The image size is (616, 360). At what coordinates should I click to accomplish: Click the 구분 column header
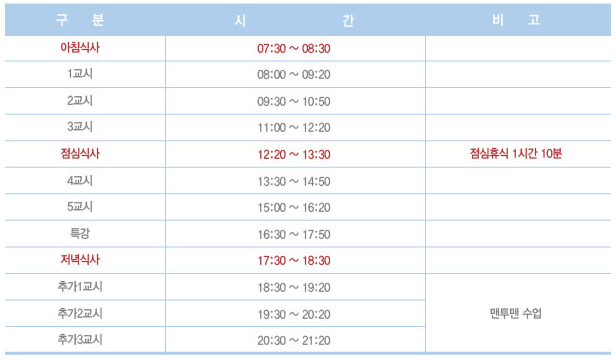(80, 20)
